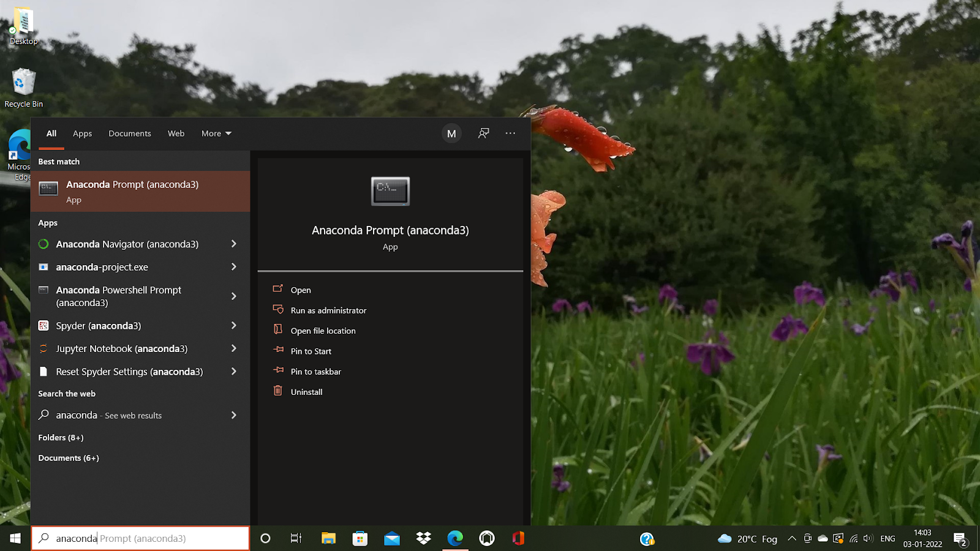Open Microsoft Store taskbar icon
Screen dimensions: 980x551
[x=360, y=538]
